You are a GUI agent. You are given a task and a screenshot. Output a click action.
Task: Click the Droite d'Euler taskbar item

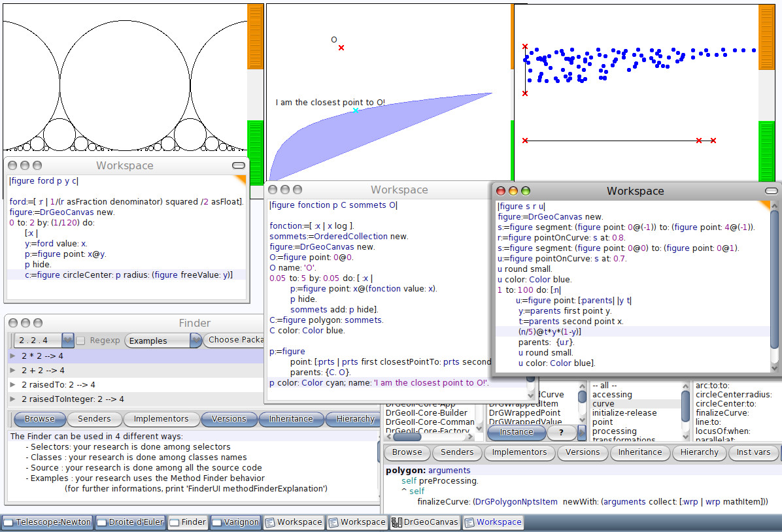click(x=130, y=522)
